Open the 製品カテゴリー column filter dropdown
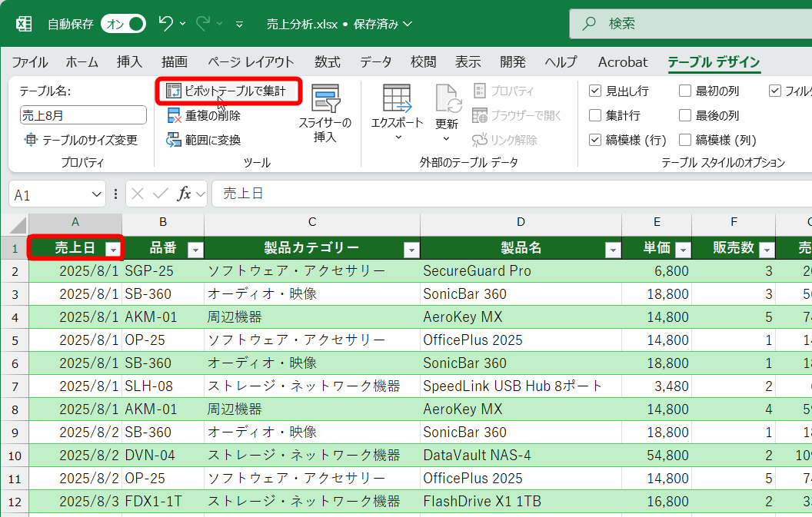This screenshot has width=812, height=517. tap(411, 249)
